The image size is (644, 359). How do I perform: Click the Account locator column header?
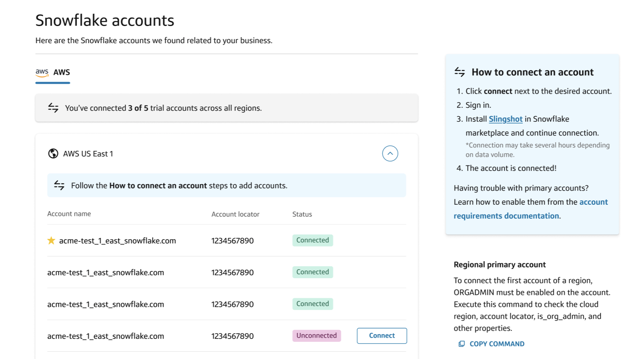click(235, 214)
